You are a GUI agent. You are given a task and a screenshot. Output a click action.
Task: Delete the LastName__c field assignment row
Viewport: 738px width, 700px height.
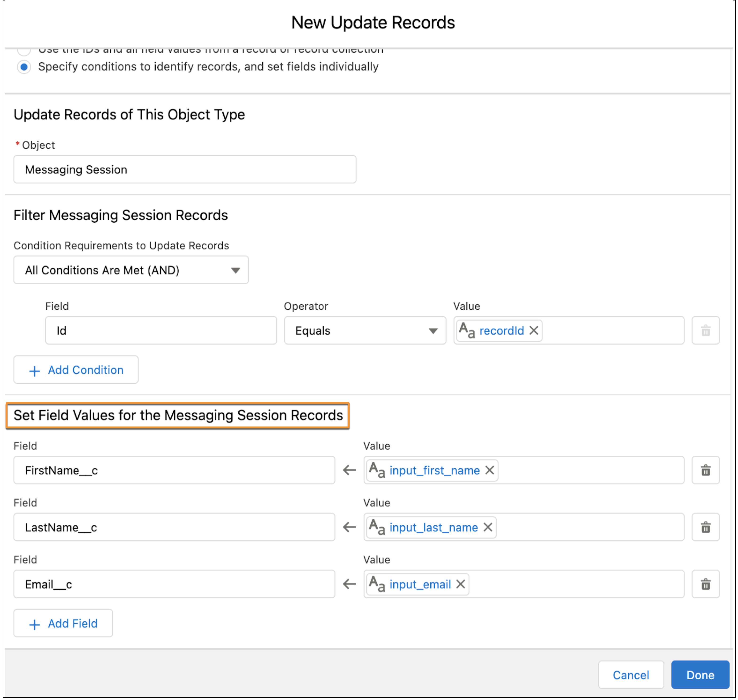pyautogui.click(x=705, y=527)
